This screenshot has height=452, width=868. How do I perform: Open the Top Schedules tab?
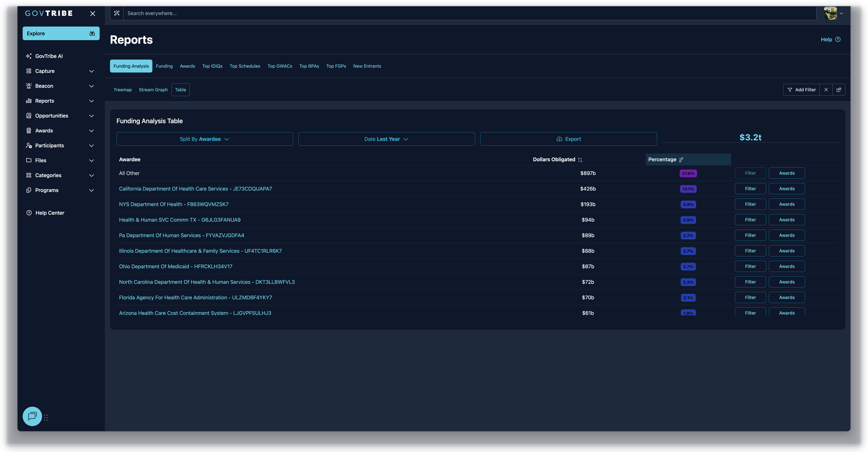click(245, 66)
